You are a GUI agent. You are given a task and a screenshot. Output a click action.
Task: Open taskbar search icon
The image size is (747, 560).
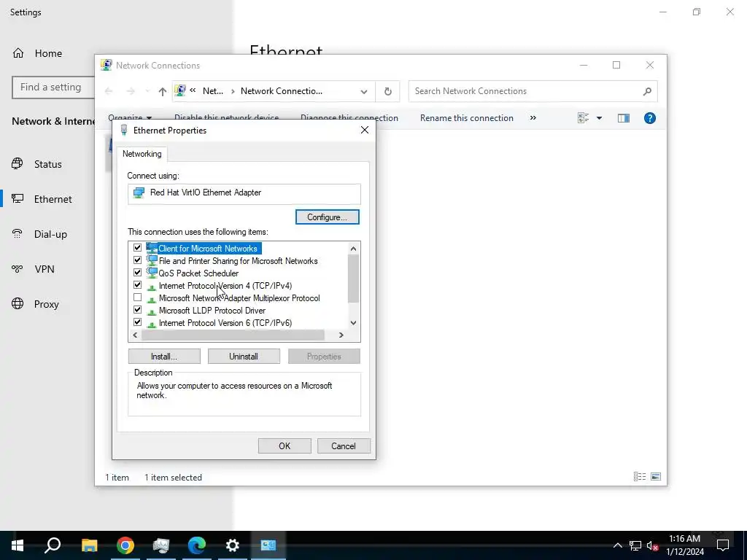(x=53, y=545)
